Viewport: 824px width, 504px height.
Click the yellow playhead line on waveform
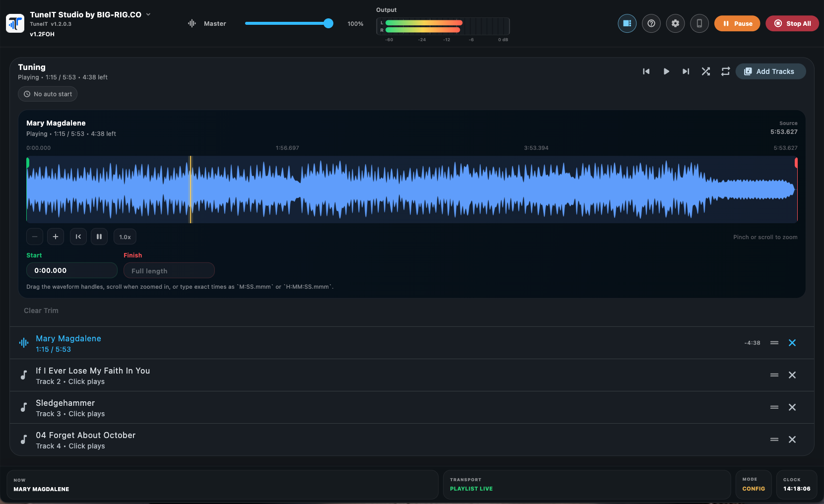point(190,189)
